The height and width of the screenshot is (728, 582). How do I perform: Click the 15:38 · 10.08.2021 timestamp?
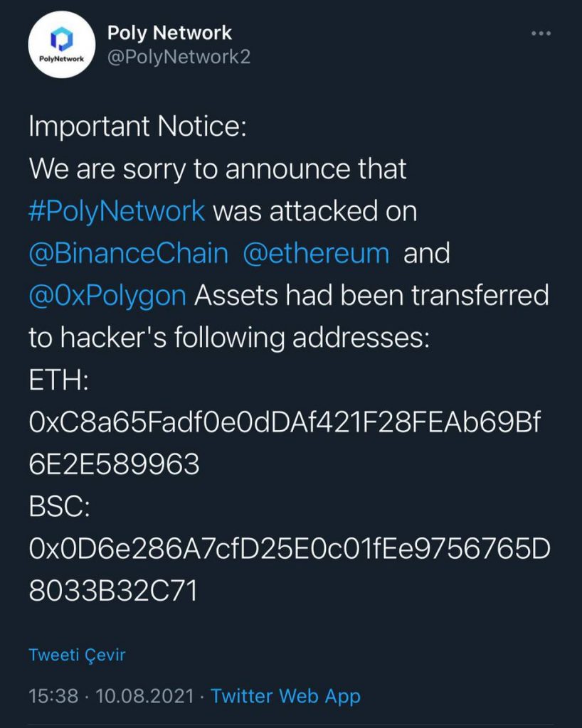(111, 695)
